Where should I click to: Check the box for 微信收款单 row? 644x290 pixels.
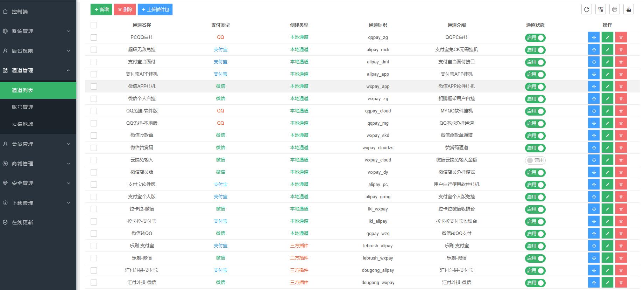pos(94,136)
